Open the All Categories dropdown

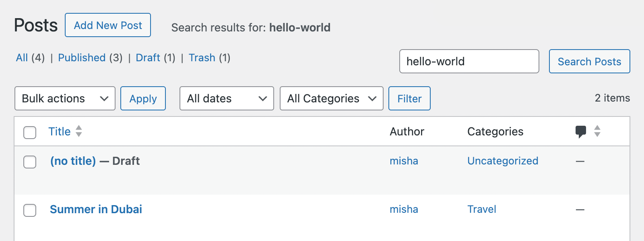(x=331, y=98)
